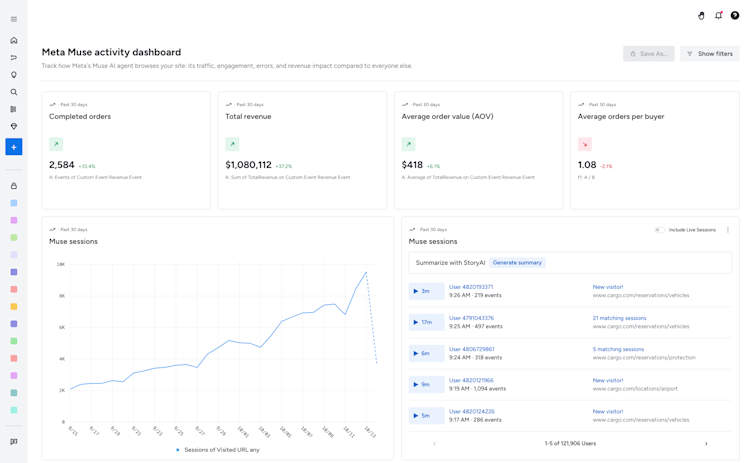Open search with the magnifier sidebar icon
Image resolution: width=750 pixels, height=463 pixels.
14,92
